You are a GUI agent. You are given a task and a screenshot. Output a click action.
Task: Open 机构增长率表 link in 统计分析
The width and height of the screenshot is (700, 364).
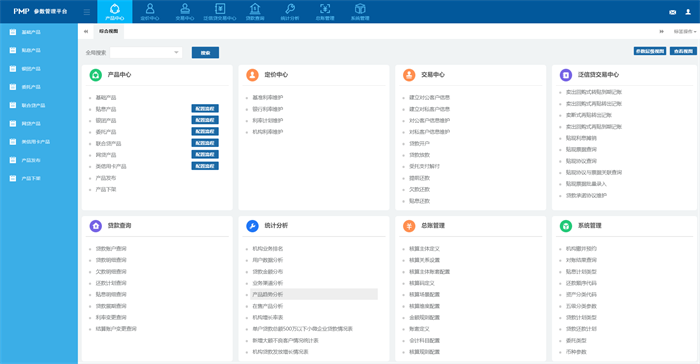point(267,318)
